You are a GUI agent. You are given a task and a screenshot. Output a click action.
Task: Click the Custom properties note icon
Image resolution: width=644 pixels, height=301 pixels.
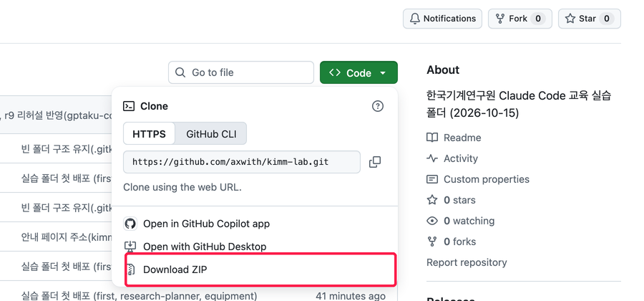click(432, 179)
